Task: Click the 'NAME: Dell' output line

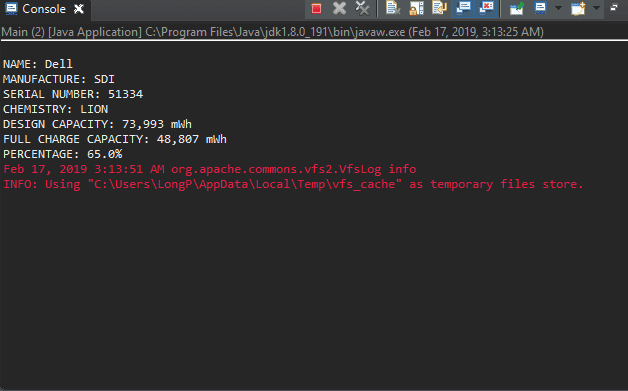Action: click(38, 64)
